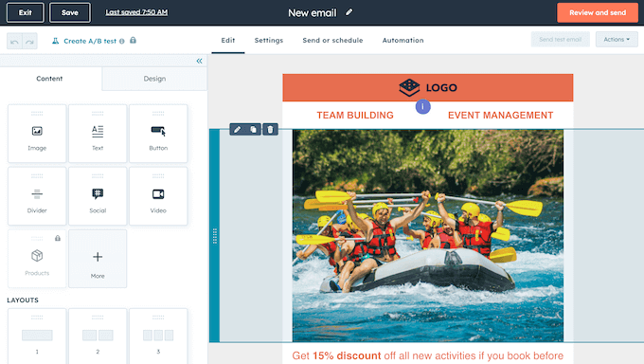Click the section drag handle on left edge

(215, 236)
